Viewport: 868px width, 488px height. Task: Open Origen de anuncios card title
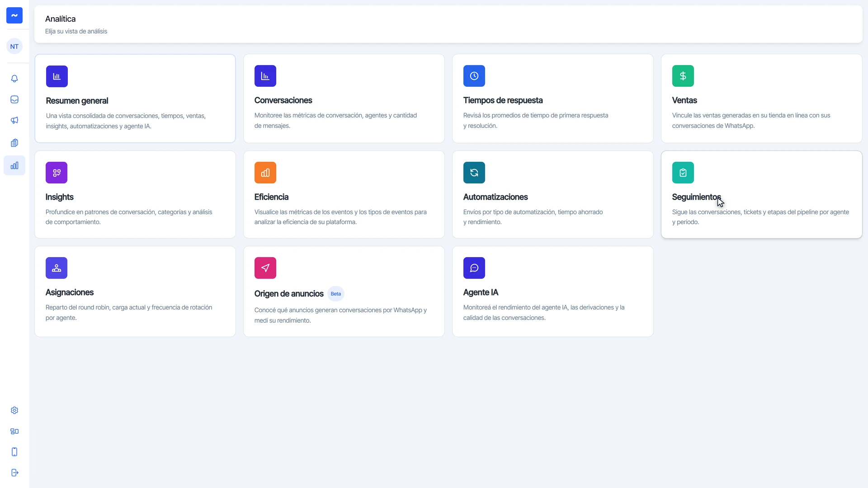click(289, 294)
